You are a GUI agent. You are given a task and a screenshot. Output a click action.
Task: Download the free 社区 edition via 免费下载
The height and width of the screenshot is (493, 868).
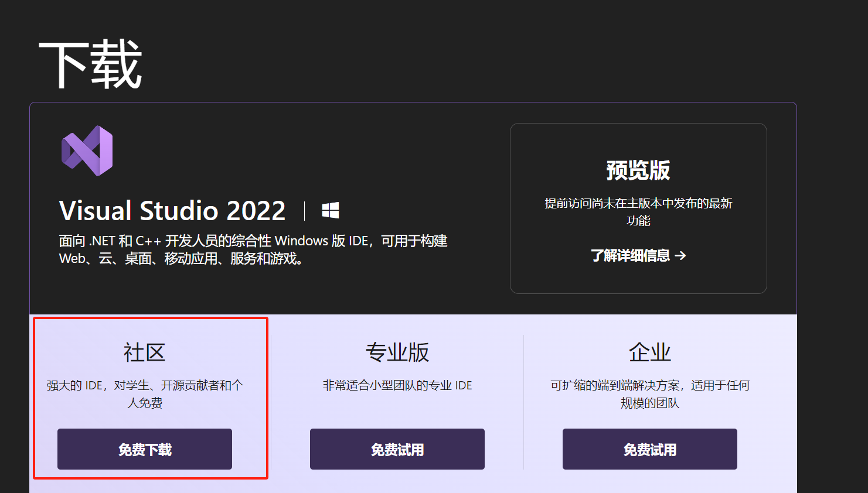(x=145, y=449)
